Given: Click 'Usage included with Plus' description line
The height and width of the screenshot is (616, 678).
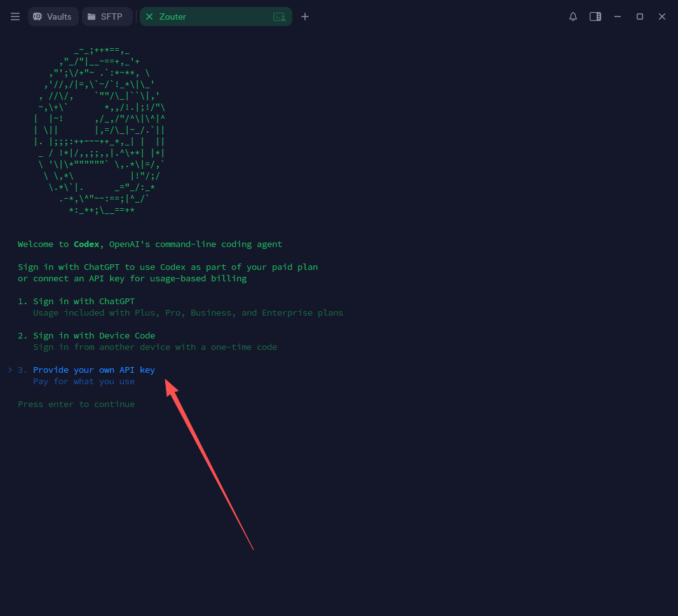Looking at the screenshot, I should (x=188, y=313).
